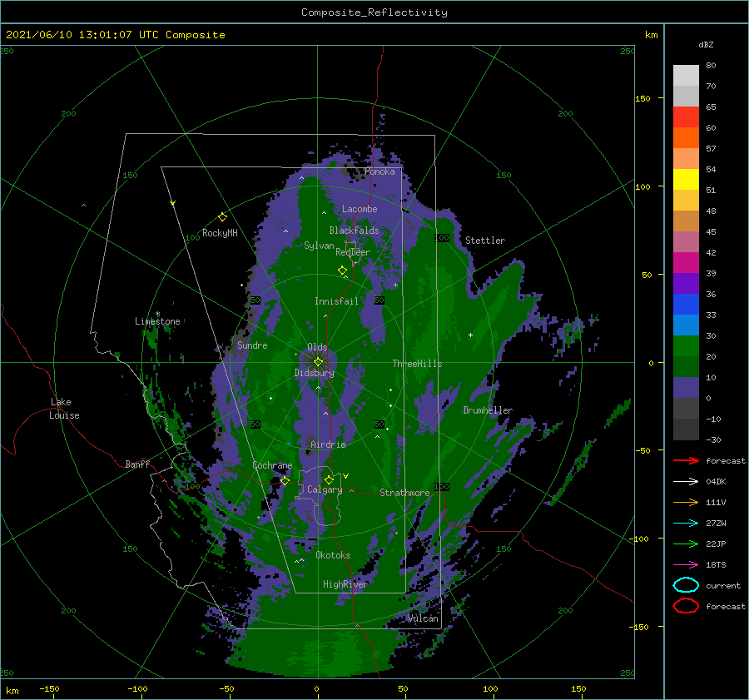The width and height of the screenshot is (749, 700).
Task: Click the Cochrane label
Action: click(x=272, y=465)
